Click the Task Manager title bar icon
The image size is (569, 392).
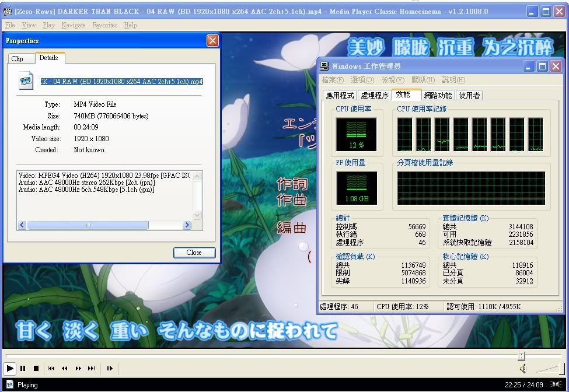[x=325, y=66]
